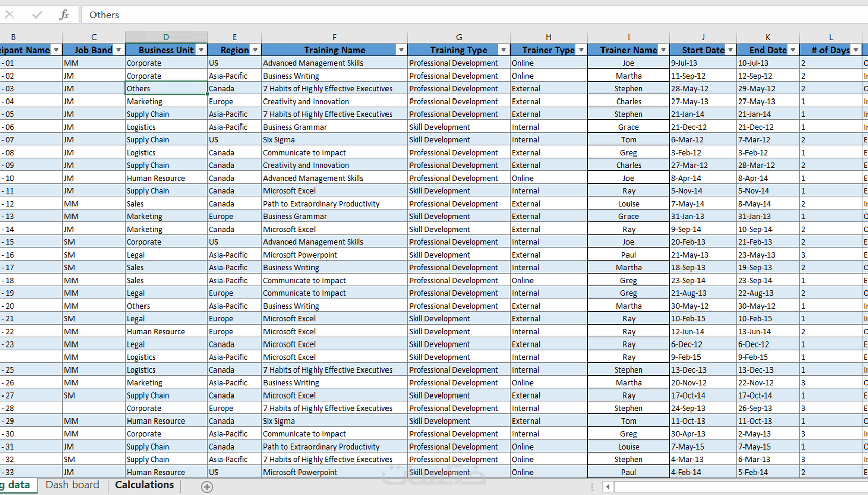Select column F header
This screenshot has height=495, width=868.
[x=334, y=37]
